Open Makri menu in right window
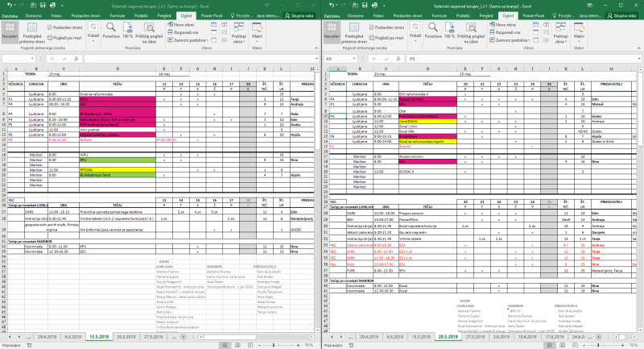The height and width of the screenshot is (349, 644). [579, 31]
